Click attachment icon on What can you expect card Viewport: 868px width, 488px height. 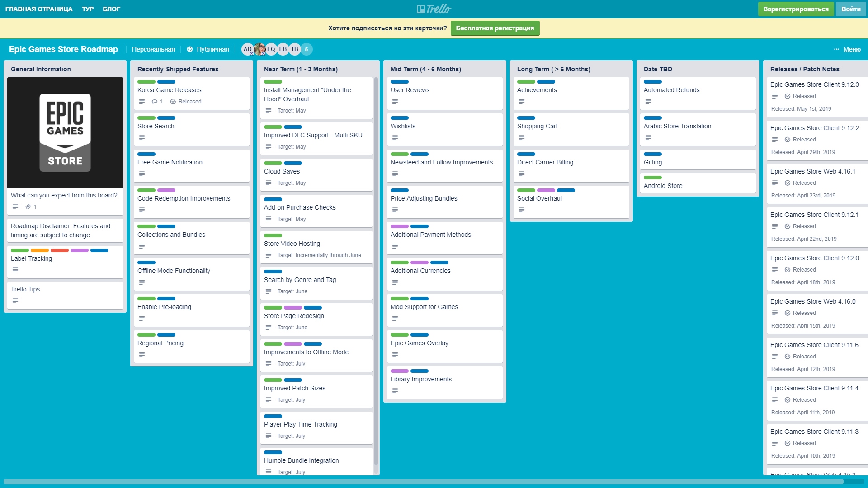[28, 207]
